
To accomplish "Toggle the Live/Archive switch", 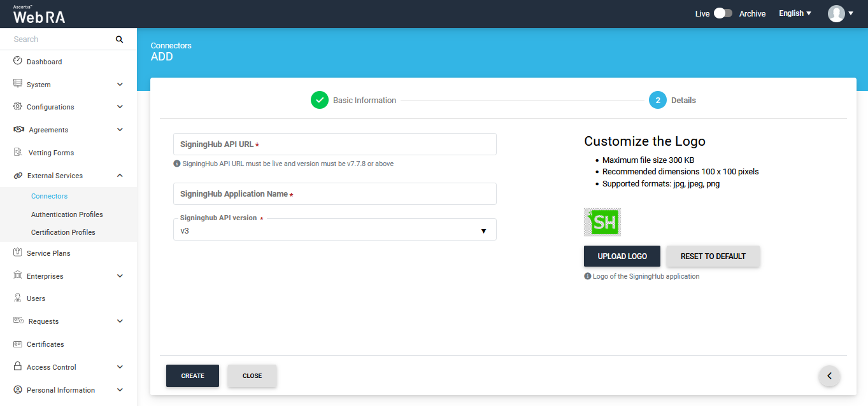I will tap(723, 13).
